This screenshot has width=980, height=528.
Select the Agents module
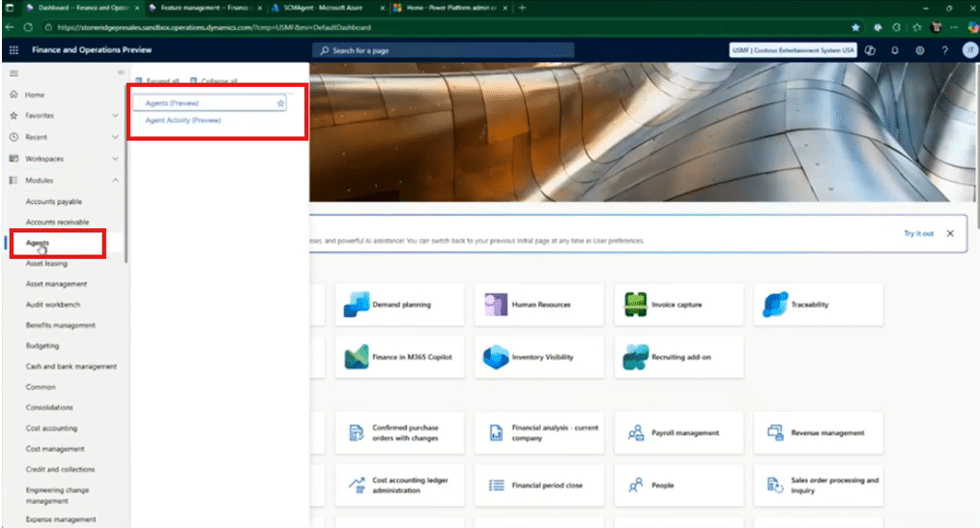pos(38,243)
